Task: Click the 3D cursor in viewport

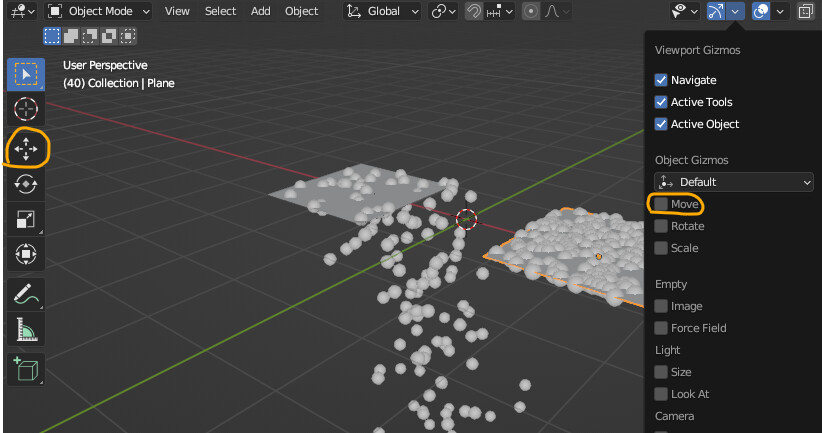Action: (x=466, y=219)
